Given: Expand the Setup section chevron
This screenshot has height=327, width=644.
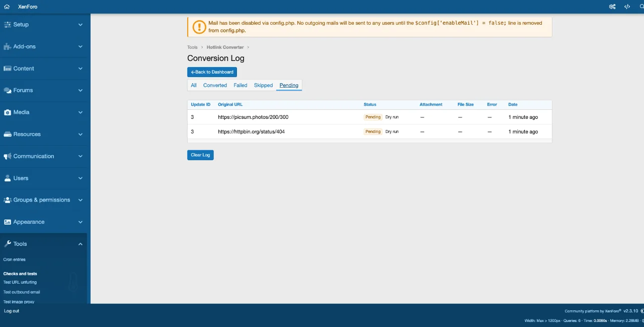Looking at the screenshot, I should 80,25.
